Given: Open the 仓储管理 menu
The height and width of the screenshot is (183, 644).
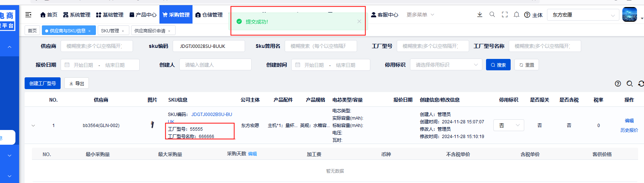Looking at the screenshot, I should point(209,15).
